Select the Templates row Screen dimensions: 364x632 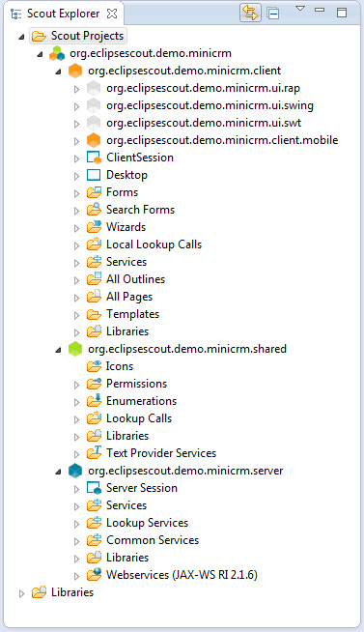132,314
